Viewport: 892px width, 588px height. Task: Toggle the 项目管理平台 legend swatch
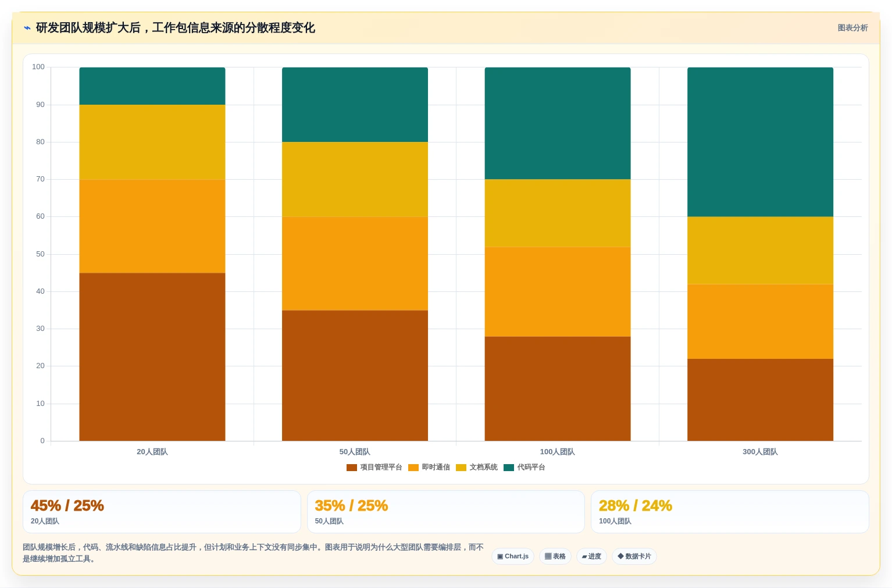pos(351,468)
